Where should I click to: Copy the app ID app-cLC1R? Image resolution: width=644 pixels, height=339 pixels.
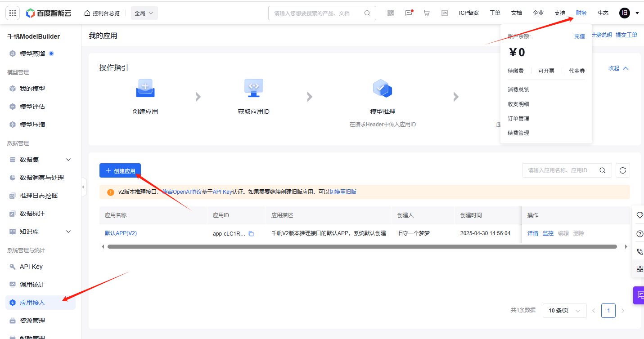pyautogui.click(x=251, y=234)
